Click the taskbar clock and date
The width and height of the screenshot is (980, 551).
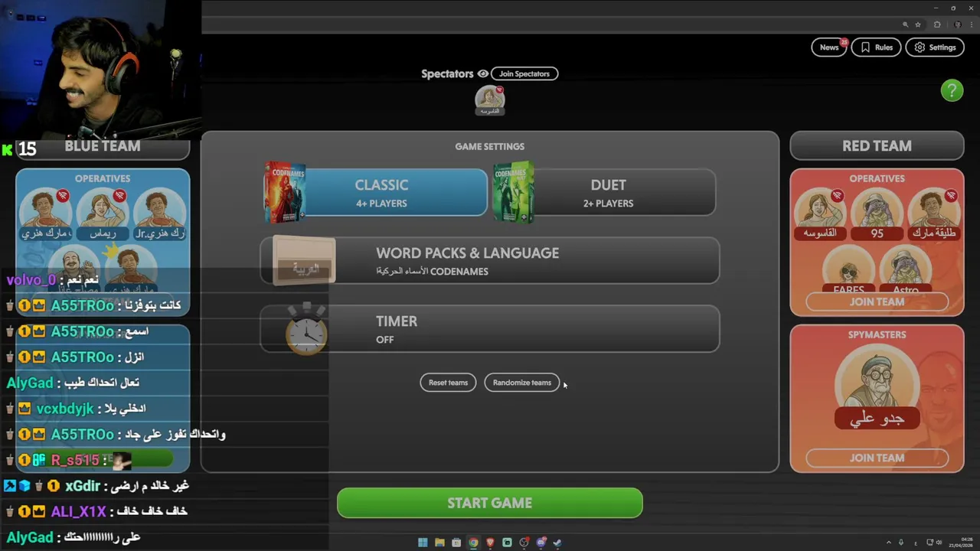(961, 543)
